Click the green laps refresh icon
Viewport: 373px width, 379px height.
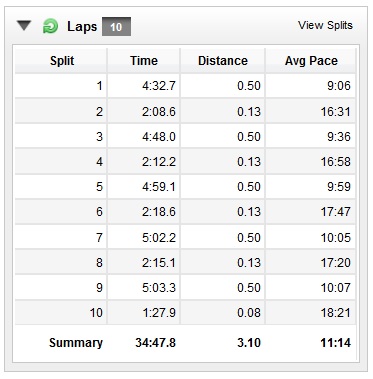coord(50,26)
